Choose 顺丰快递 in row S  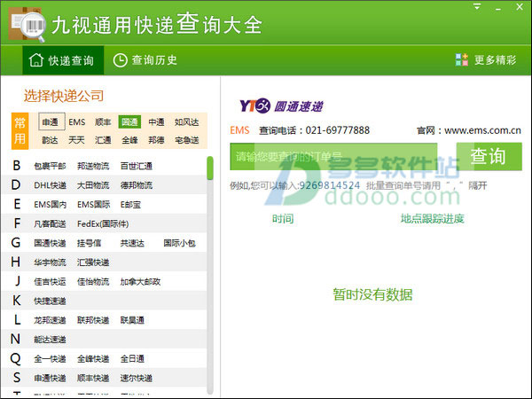click(x=93, y=378)
